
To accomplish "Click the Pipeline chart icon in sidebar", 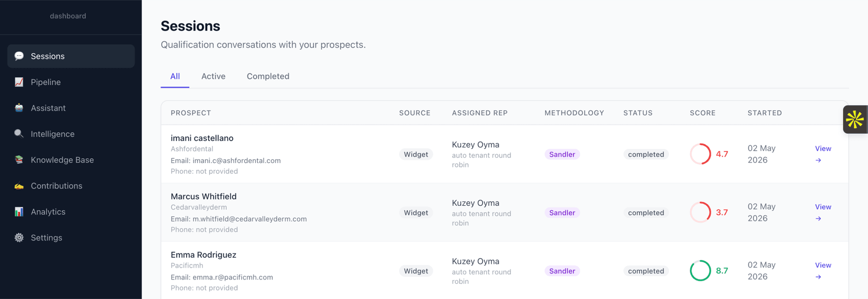I will (x=19, y=82).
